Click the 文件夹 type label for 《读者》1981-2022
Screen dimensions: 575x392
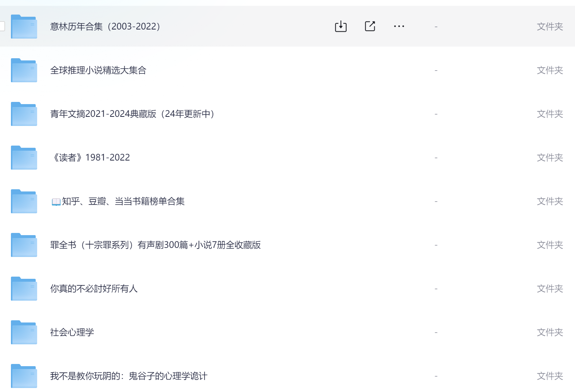[x=550, y=158]
